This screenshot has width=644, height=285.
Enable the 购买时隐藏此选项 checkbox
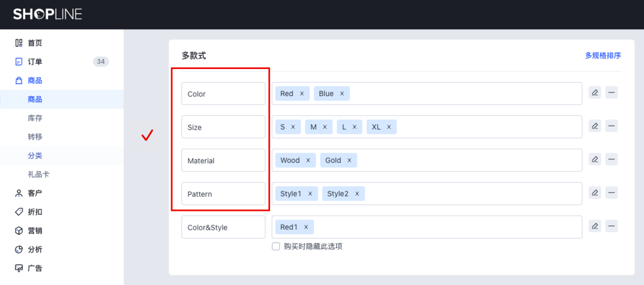pos(276,246)
